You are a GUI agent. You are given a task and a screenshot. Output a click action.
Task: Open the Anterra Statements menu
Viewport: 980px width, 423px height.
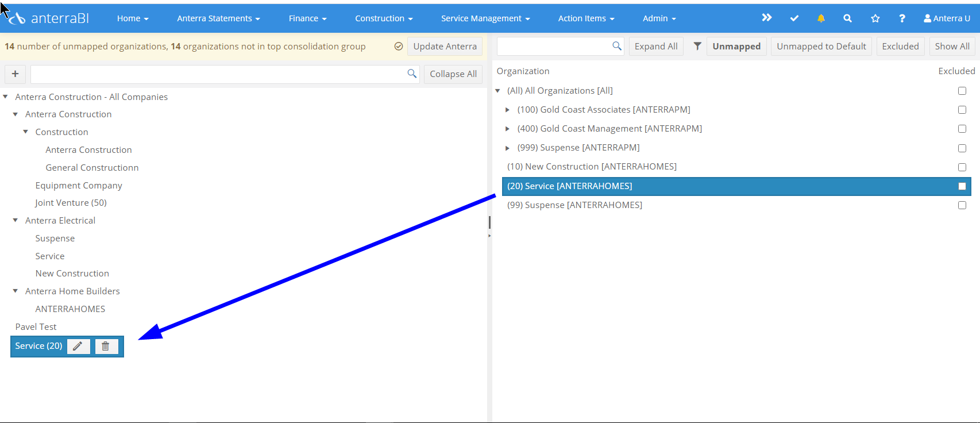218,18
